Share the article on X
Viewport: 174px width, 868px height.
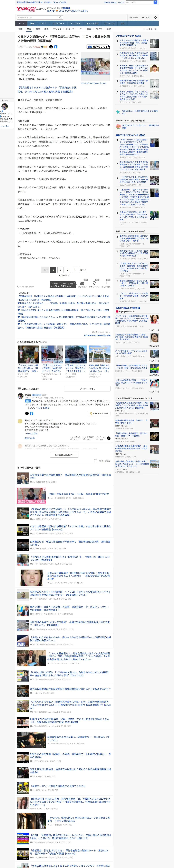pyautogui.click(x=51, y=47)
